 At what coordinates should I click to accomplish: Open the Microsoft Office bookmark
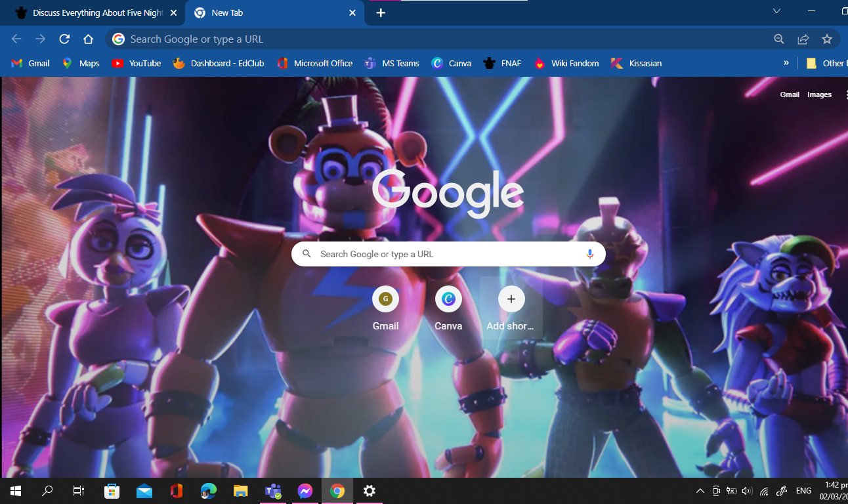(x=315, y=64)
